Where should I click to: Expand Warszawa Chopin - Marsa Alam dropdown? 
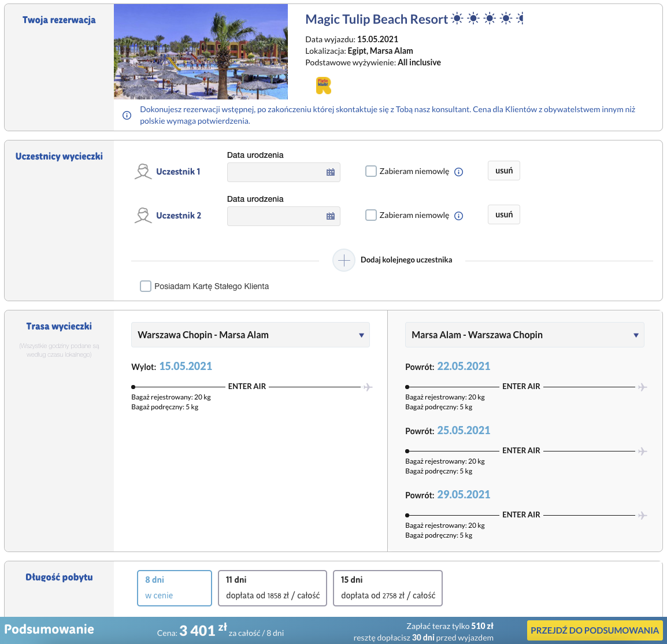(x=250, y=335)
